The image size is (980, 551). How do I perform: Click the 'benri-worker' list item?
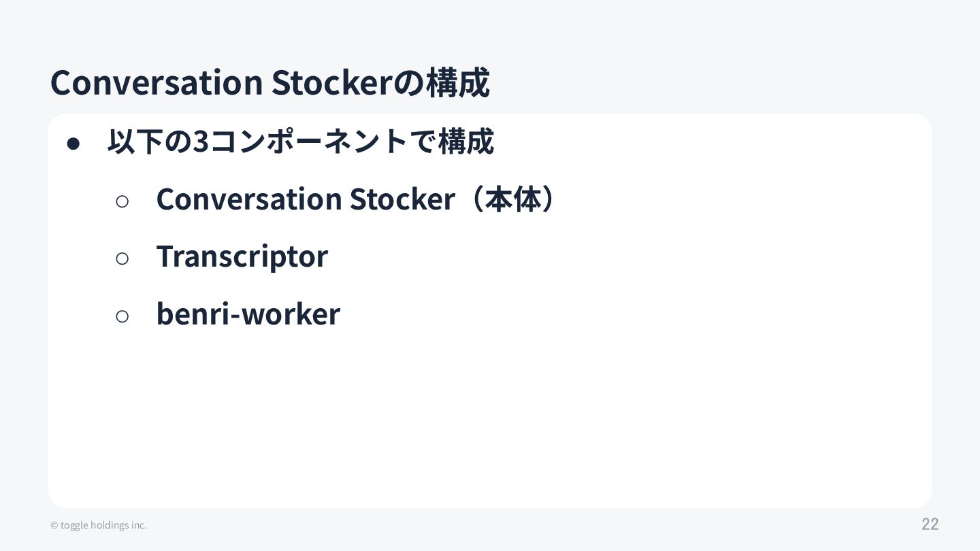coord(248,314)
